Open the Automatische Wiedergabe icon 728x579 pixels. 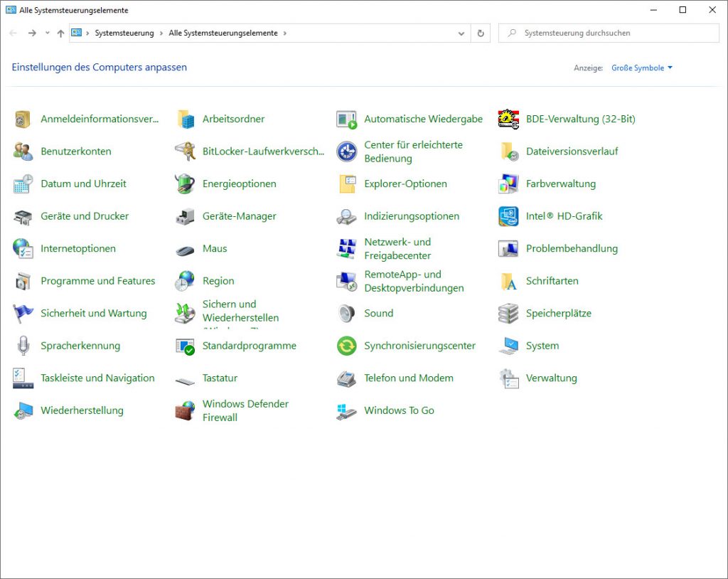[x=347, y=119]
